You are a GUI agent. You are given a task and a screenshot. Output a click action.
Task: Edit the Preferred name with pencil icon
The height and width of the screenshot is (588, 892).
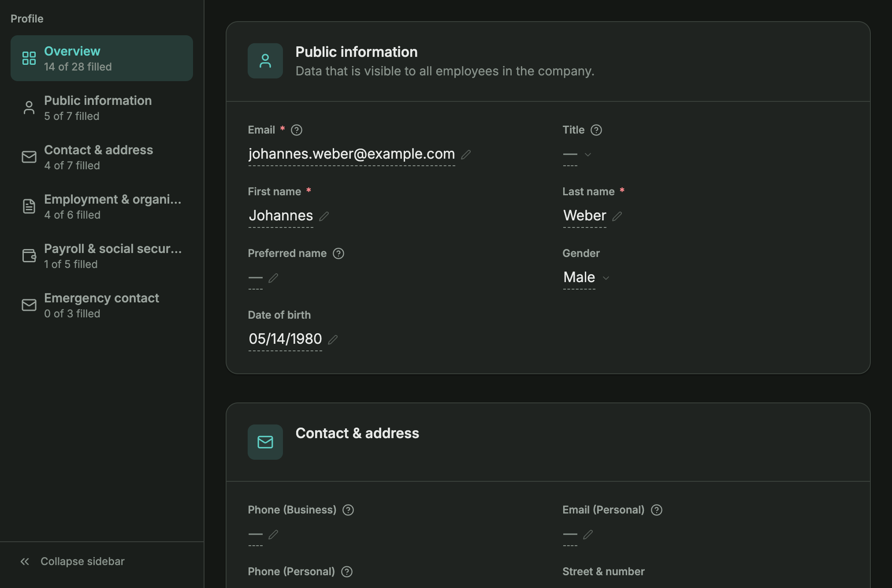273,278
